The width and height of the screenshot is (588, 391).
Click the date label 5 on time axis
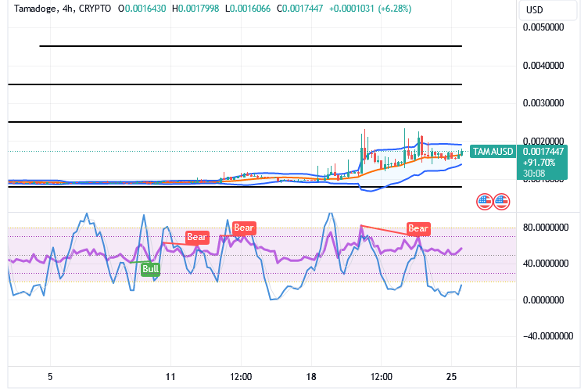[x=50, y=377]
